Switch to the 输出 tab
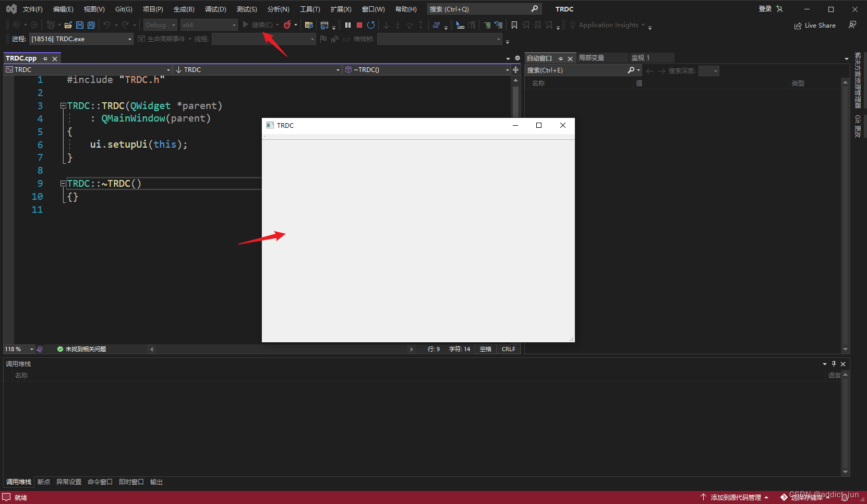 [156, 482]
